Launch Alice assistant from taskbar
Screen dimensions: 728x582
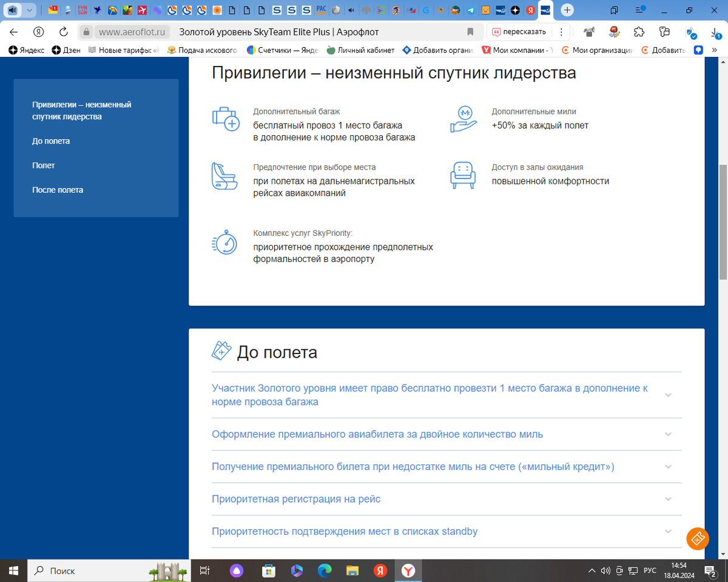[x=237, y=570]
